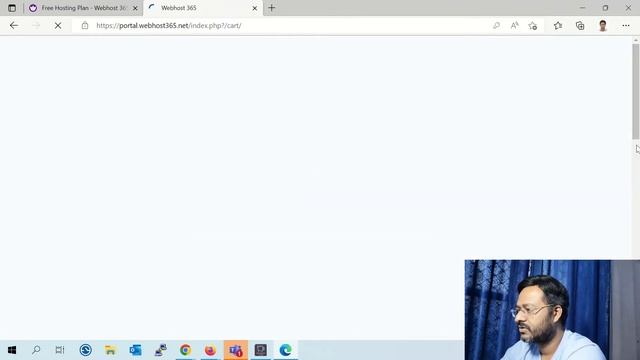Minimize the Edge window
The height and width of the screenshot is (360, 640).
tap(582, 8)
